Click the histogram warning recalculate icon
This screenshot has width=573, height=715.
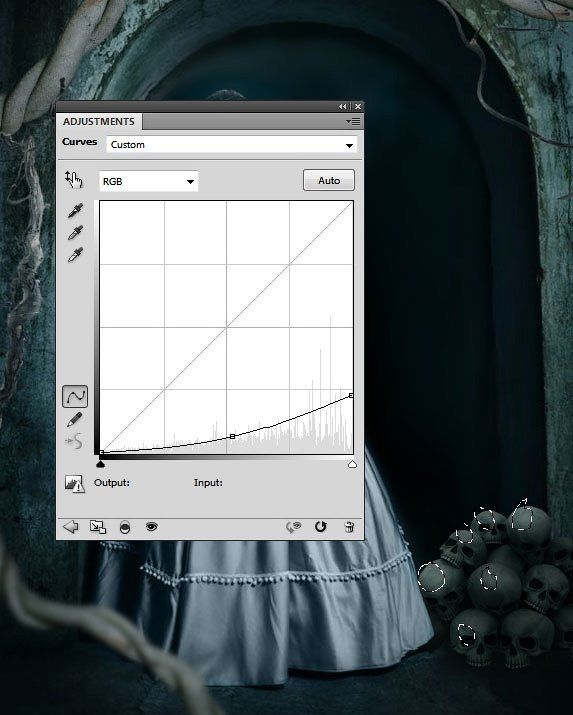click(x=74, y=484)
